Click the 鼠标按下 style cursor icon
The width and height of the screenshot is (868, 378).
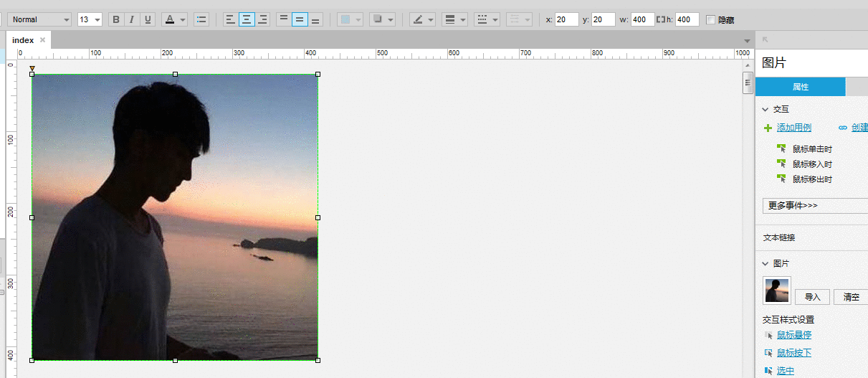[x=769, y=353]
